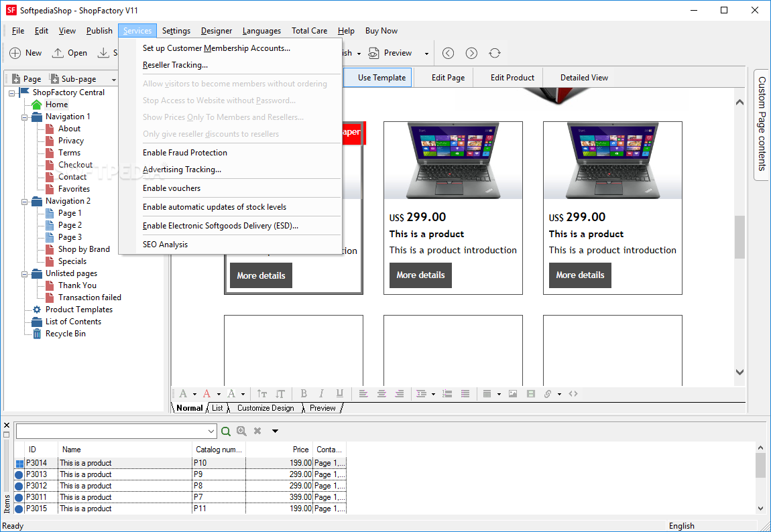771x532 pixels.
Task: Click the Open shop toolbar icon
Action: [x=58, y=53]
